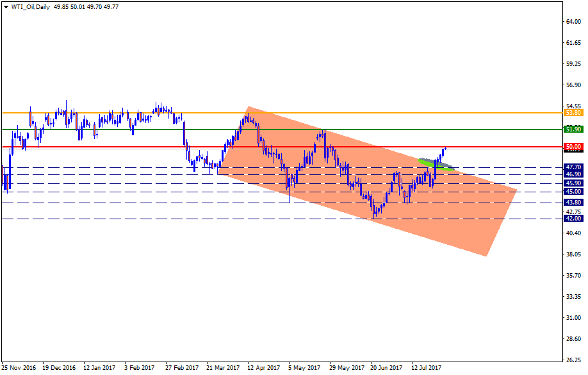This screenshot has height=375, width=588.
Task: Click the blue 46.90 level label
Action: pos(573,174)
